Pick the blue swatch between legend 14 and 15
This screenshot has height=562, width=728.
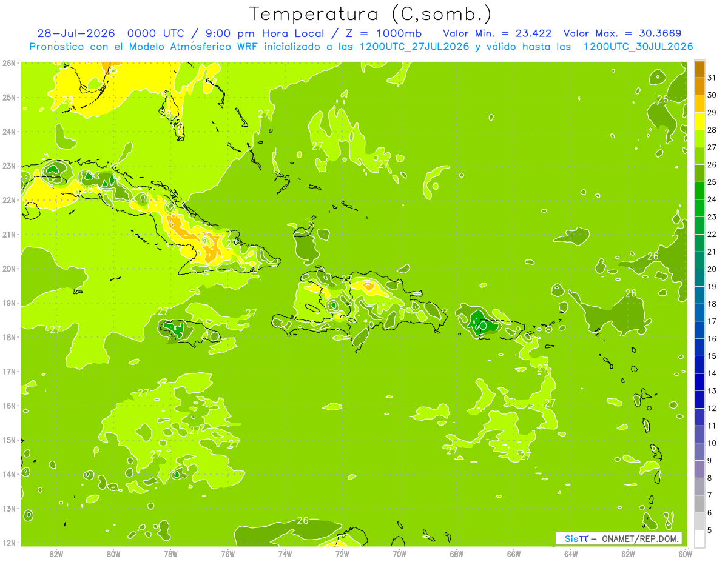tap(699, 365)
